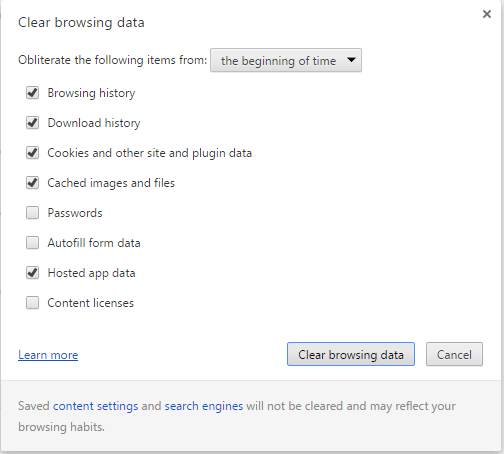The width and height of the screenshot is (504, 454).
Task: Cancel the dialog
Action: [x=454, y=354]
